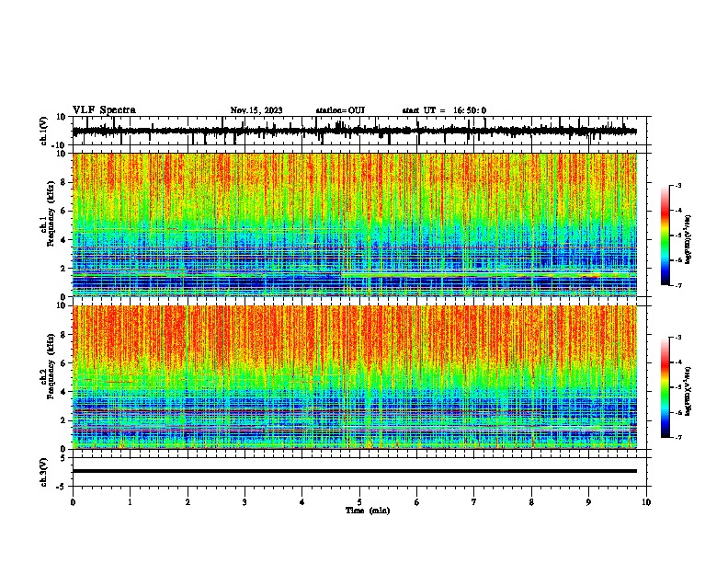Click the ch.1 voltage waveform panel
Screen dimensions: 728x563
click(x=359, y=131)
